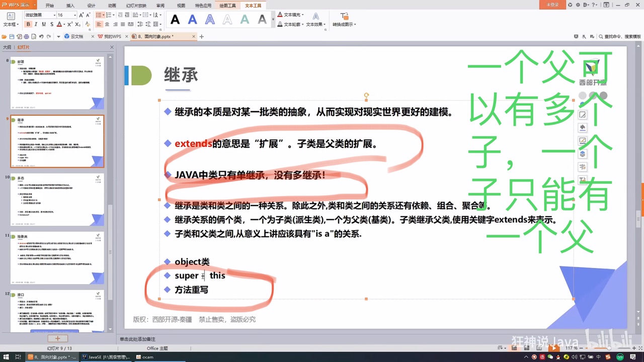Open the font color tool

click(59, 24)
